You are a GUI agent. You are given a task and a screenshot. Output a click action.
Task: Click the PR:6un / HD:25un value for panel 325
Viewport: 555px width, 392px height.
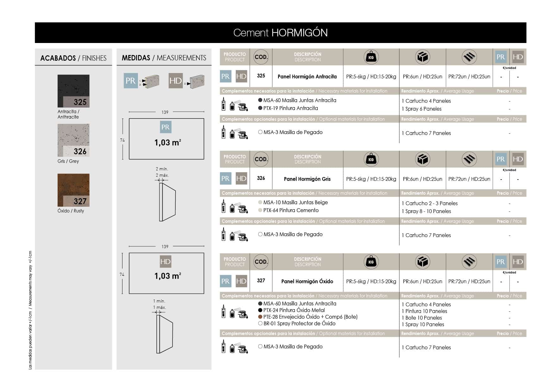coord(422,77)
